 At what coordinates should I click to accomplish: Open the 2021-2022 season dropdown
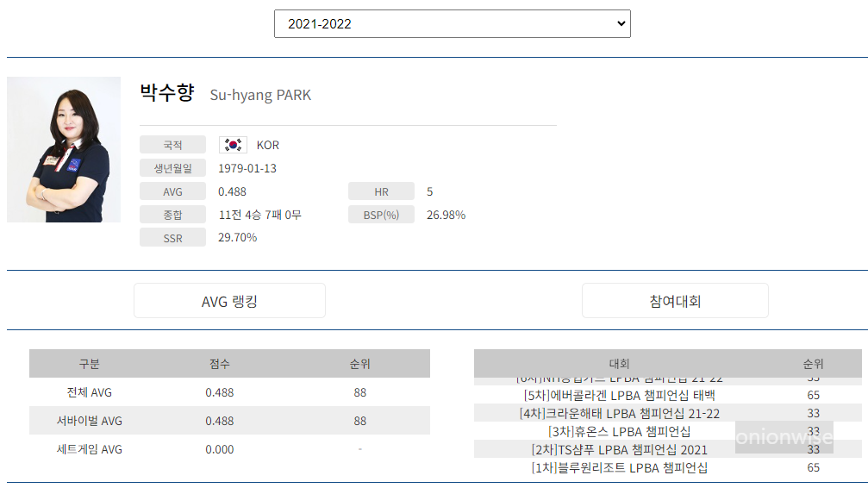click(453, 24)
